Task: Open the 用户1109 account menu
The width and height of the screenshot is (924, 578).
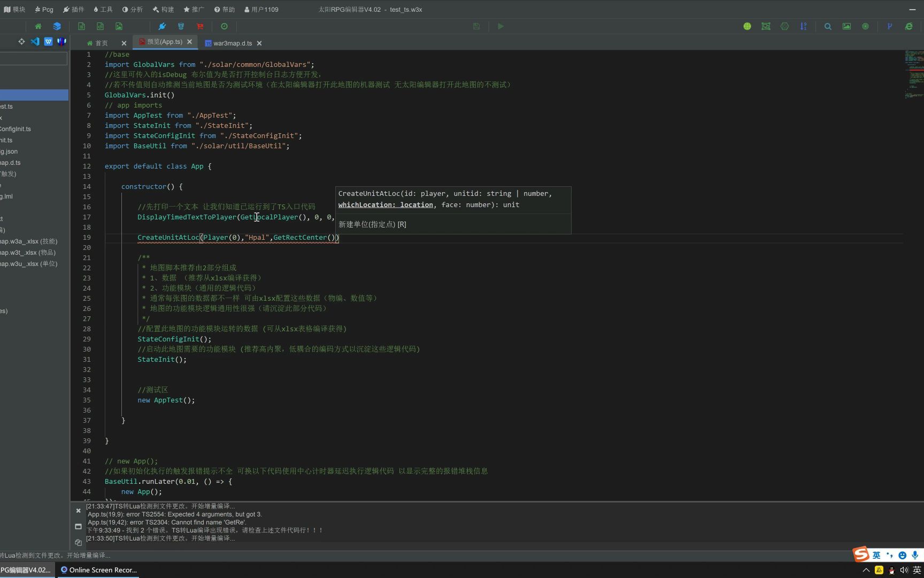Action: click(261, 9)
